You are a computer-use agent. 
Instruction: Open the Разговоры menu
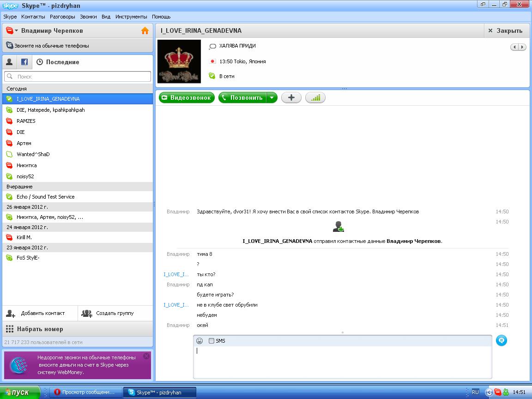tap(62, 17)
